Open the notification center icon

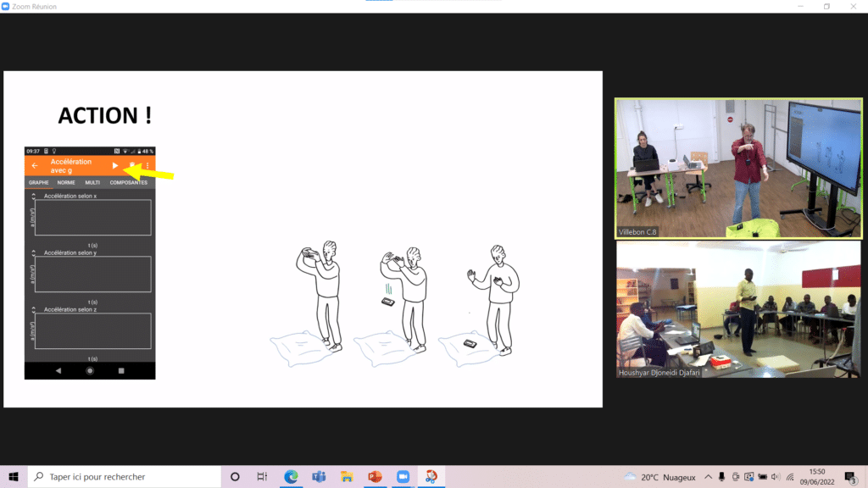[850, 476]
